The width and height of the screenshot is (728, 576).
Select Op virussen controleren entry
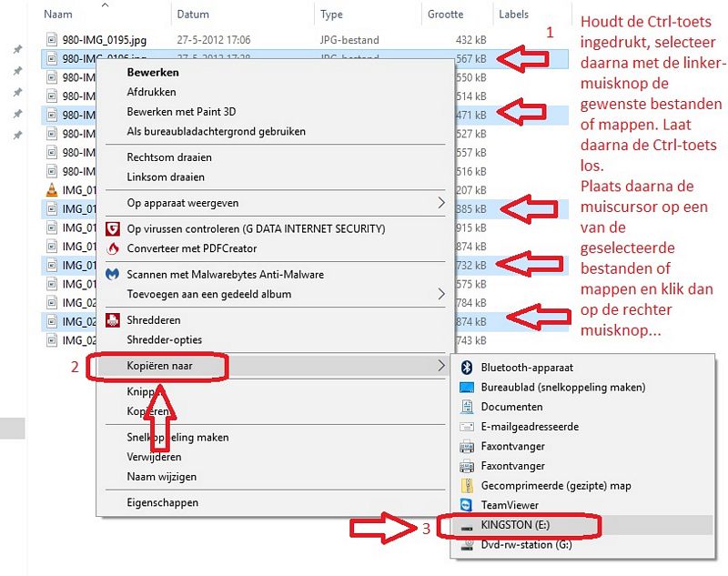click(x=256, y=228)
